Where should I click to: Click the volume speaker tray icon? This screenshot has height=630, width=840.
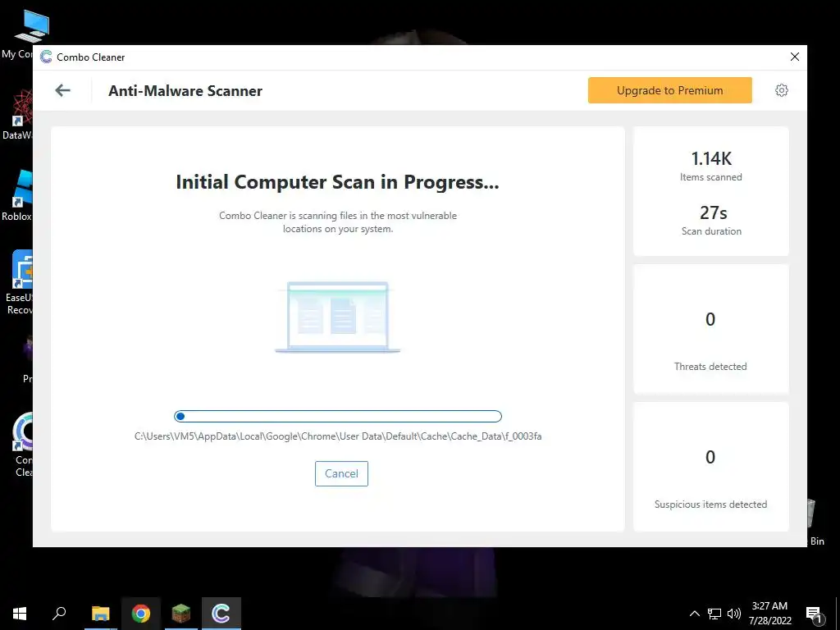coord(734,614)
